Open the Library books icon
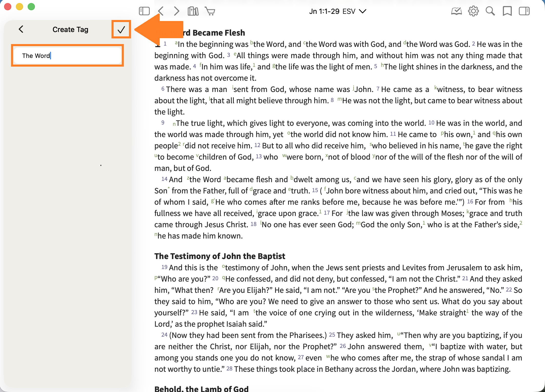The width and height of the screenshot is (545, 392). coord(193,11)
